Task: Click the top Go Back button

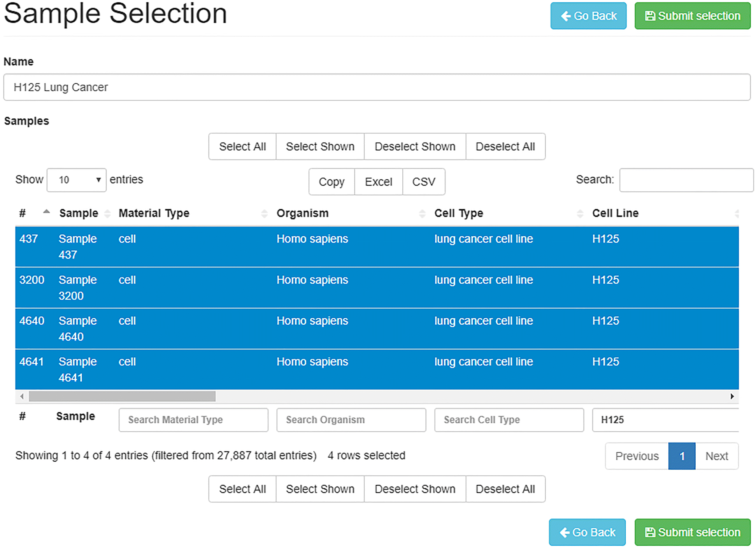Action: 588,16
